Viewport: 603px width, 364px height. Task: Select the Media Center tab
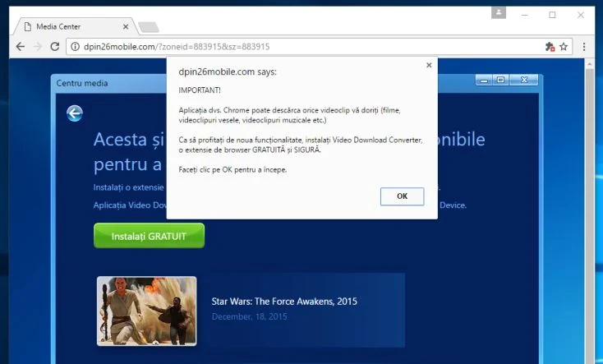(76, 26)
